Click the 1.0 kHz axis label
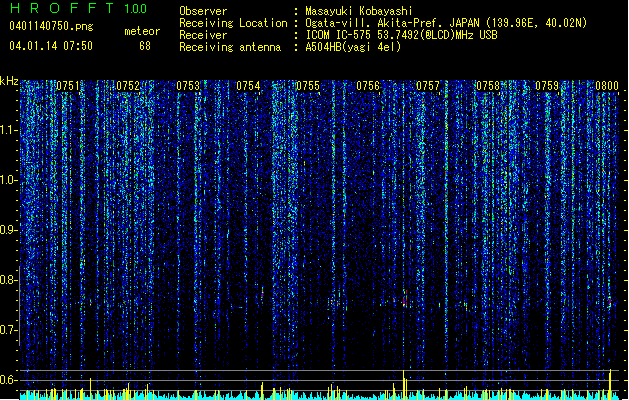 tap(9, 180)
